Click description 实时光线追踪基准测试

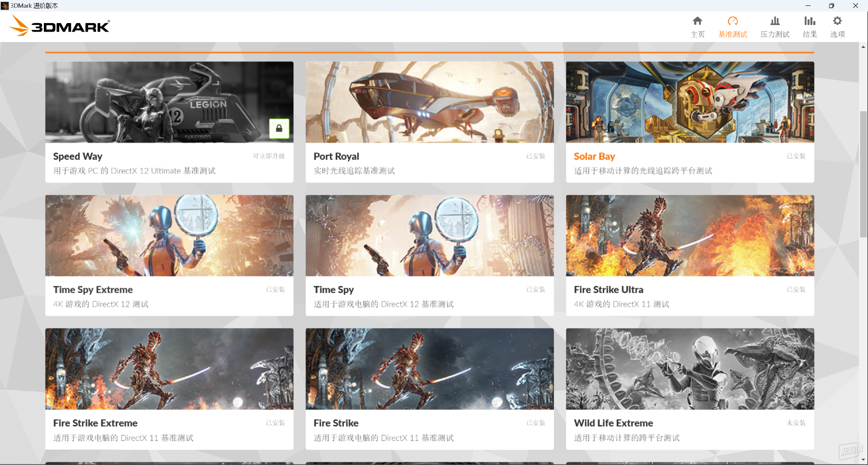354,171
